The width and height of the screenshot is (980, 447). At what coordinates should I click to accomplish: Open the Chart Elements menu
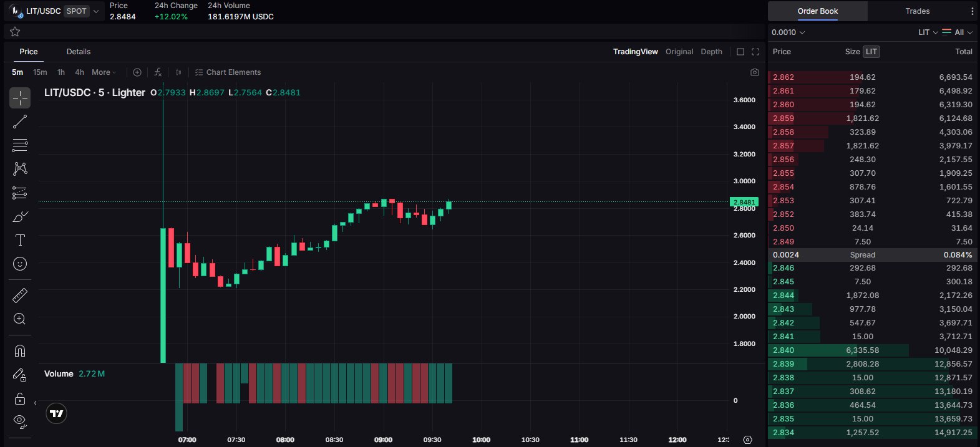tap(228, 72)
